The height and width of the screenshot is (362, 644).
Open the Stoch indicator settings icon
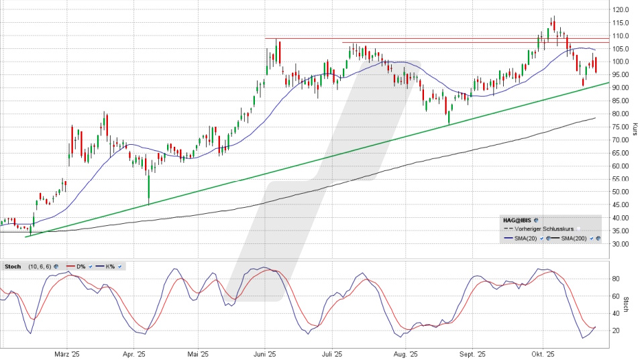point(57,267)
